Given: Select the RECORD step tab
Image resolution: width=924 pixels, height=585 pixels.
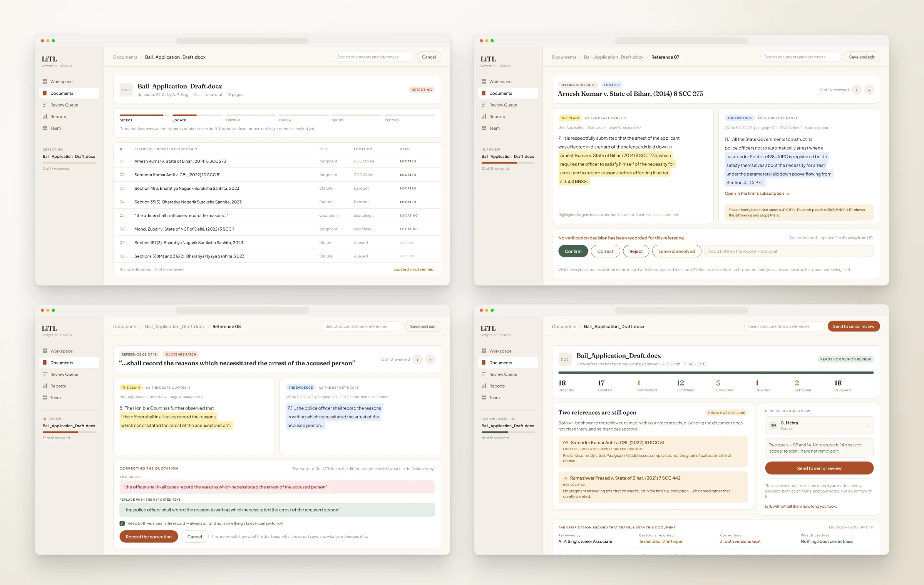Looking at the screenshot, I should pos(410,118).
